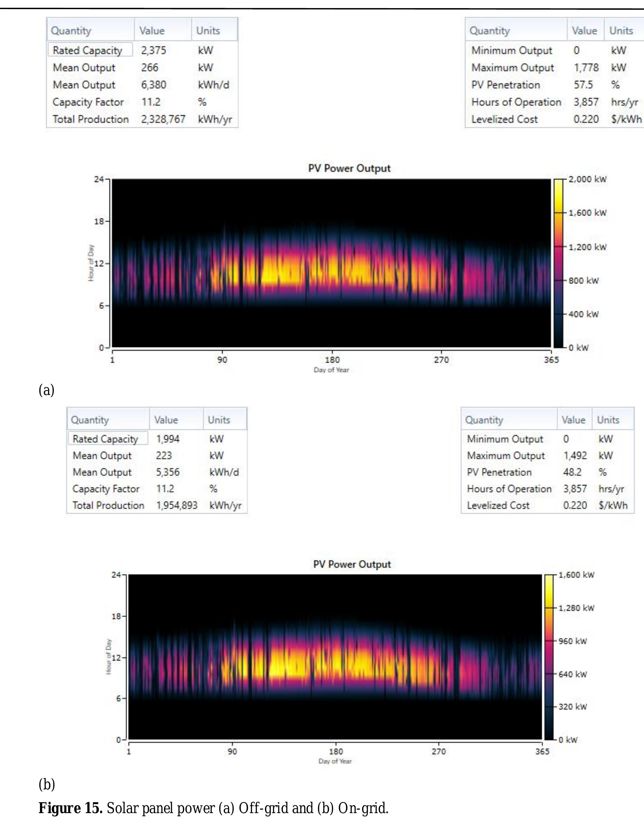Select the Maximum Output value 1,778

(x=586, y=68)
